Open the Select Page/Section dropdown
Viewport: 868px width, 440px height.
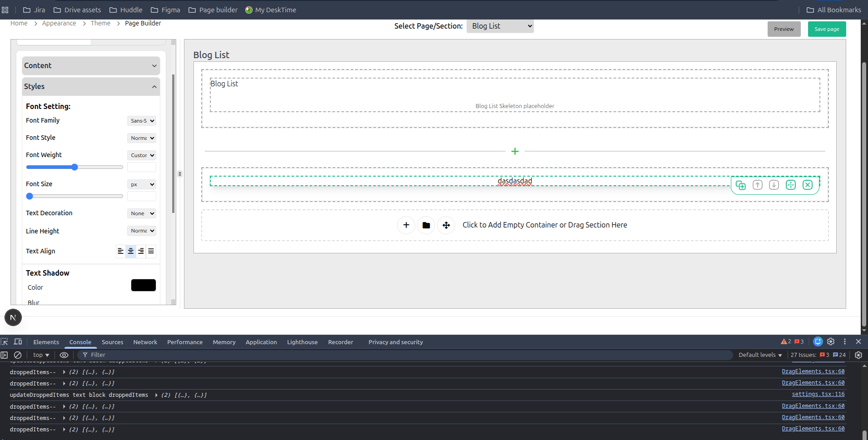(x=500, y=26)
